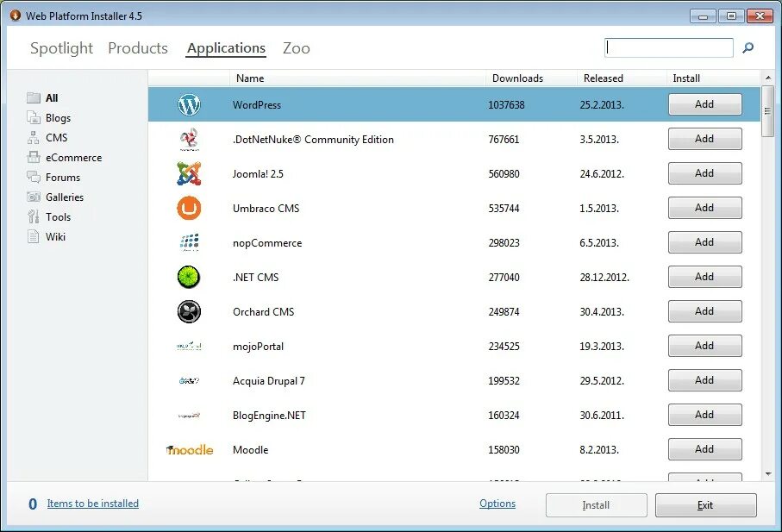
Task: Click the Exit button
Action: [705, 505]
